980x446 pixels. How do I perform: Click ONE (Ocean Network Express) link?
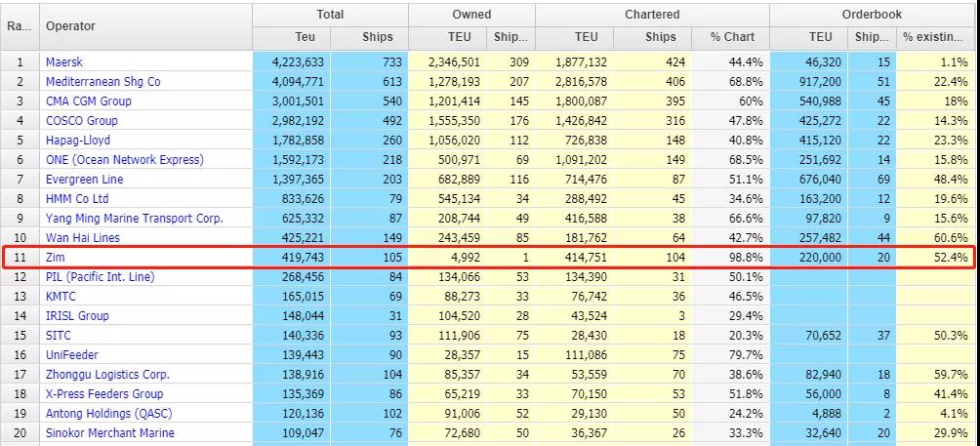point(124,160)
